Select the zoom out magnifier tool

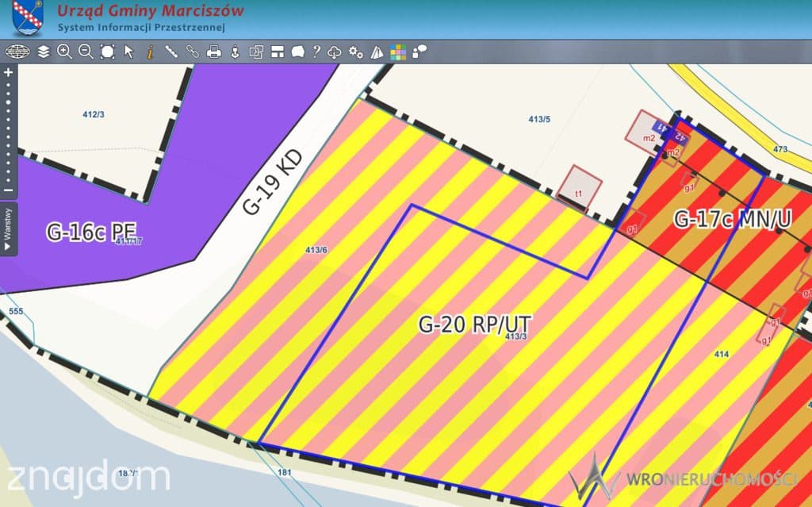86,52
